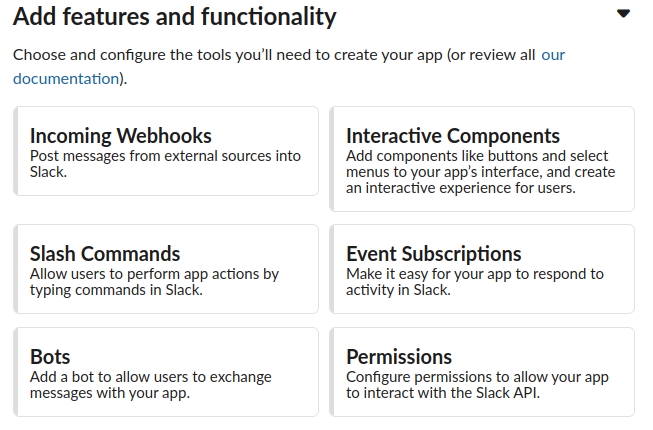Collapse the Add features and functionality section

[623, 14]
